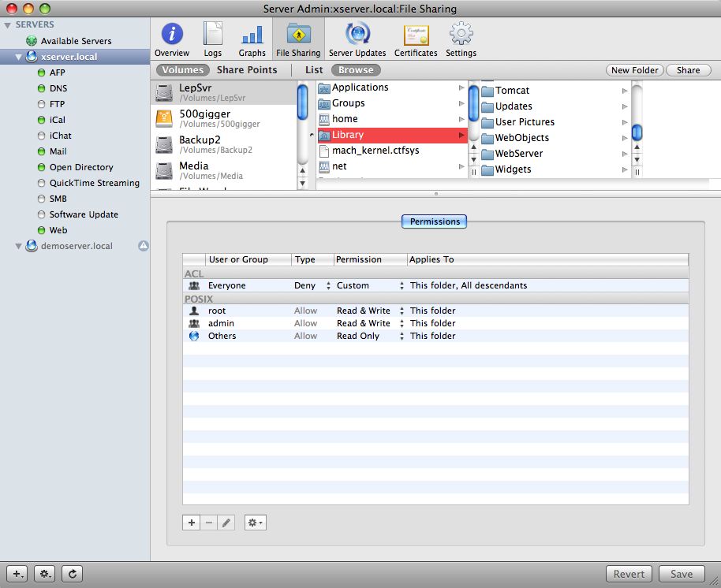This screenshot has width=721, height=588.
Task: Open the permissions gear action menu
Action: click(x=256, y=523)
